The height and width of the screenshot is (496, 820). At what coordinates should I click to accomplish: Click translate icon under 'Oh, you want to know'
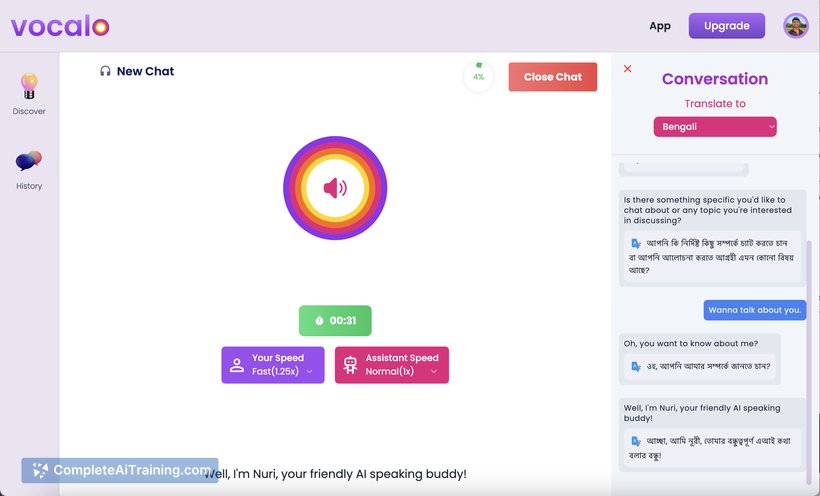click(x=636, y=366)
